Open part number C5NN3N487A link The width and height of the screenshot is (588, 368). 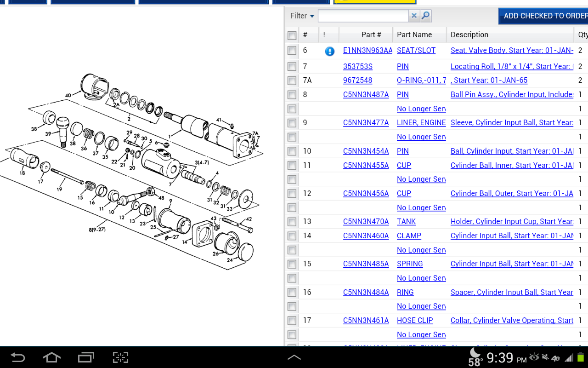click(366, 95)
